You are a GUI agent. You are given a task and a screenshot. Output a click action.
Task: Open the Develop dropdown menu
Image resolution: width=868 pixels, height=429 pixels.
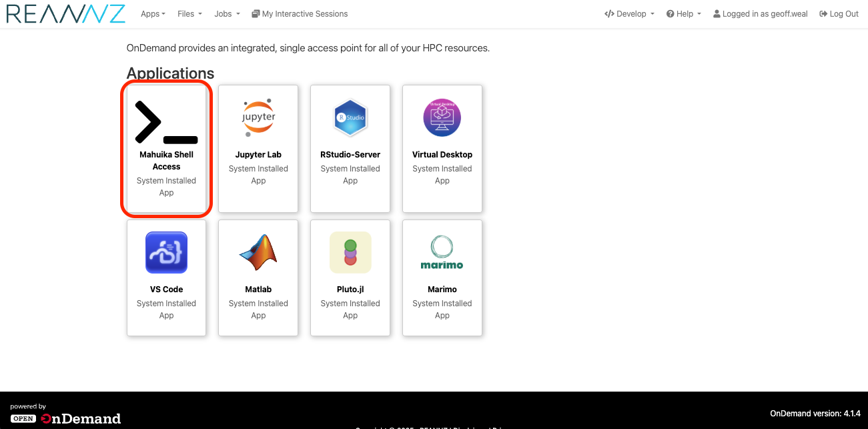(x=629, y=14)
